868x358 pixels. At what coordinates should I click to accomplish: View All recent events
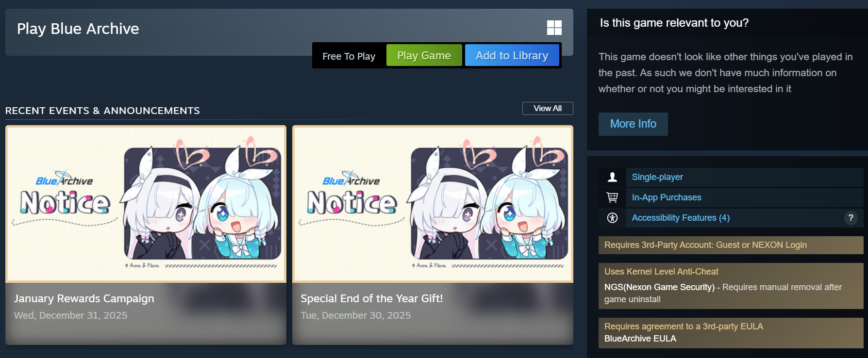pyautogui.click(x=548, y=108)
